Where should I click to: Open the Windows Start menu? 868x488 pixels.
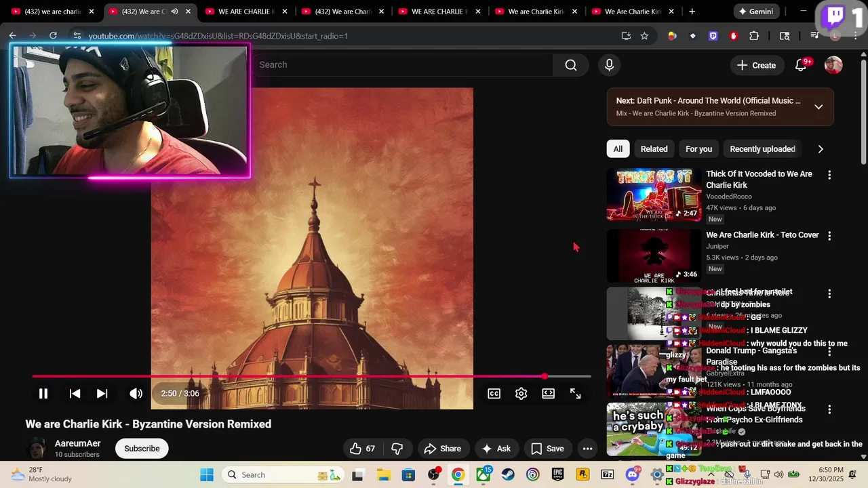[x=207, y=474]
